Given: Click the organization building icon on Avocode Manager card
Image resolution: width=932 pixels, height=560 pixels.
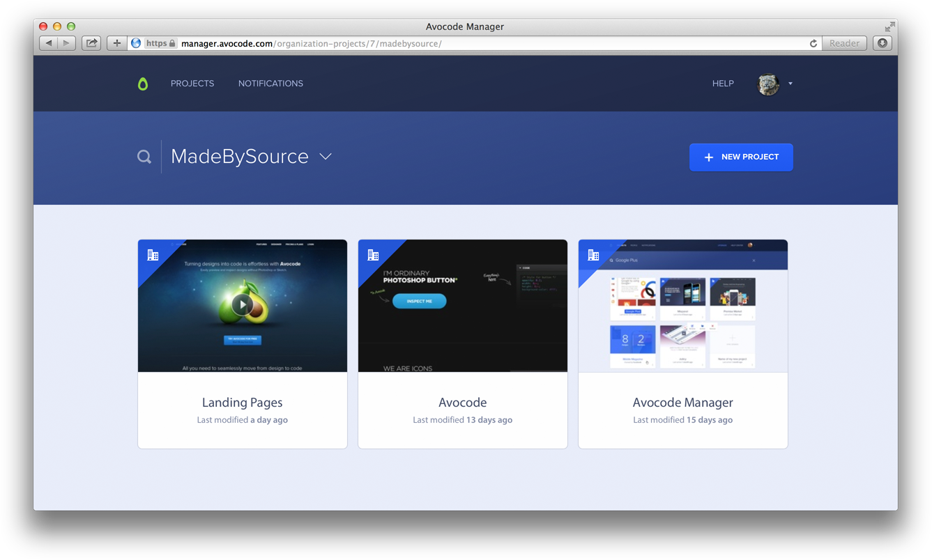Looking at the screenshot, I should [x=593, y=255].
